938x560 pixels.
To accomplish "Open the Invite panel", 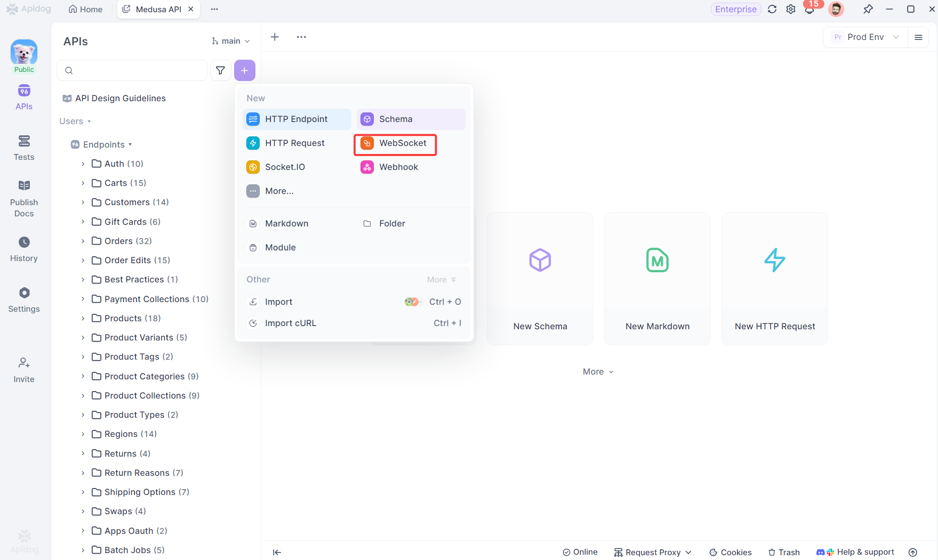I will coord(24,370).
